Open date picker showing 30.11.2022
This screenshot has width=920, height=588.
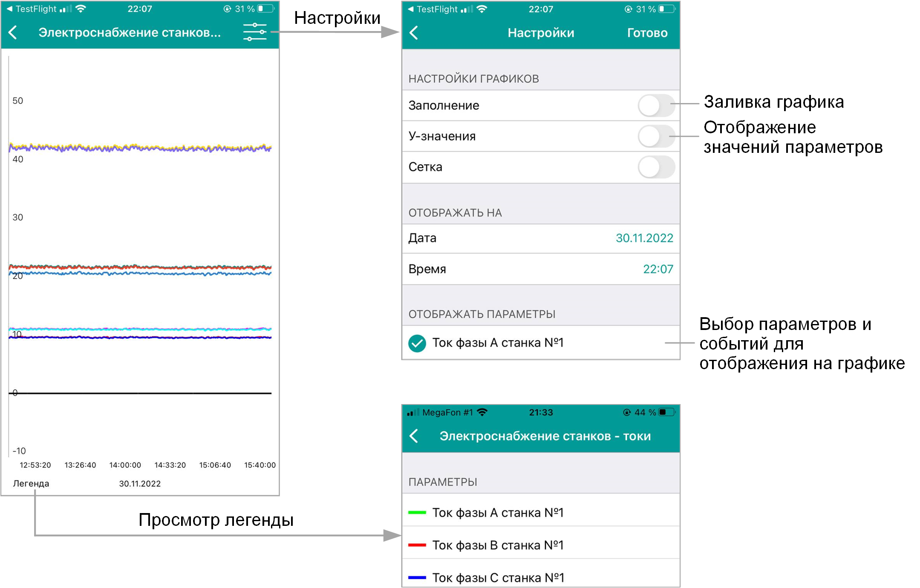click(x=644, y=238)
